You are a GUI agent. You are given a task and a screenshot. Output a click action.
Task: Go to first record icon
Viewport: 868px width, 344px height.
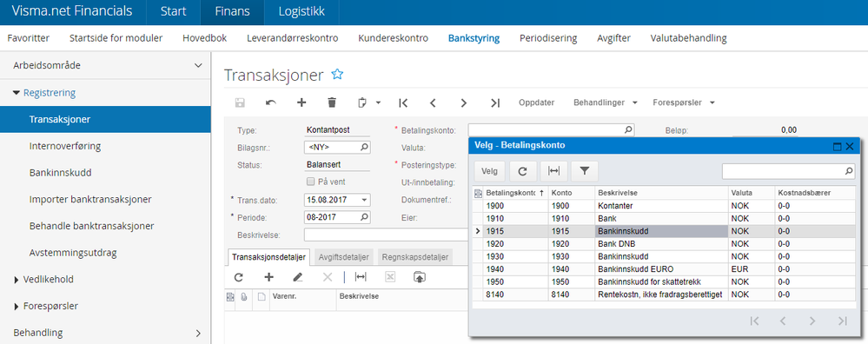pyautogui.click(x=403, y=103)
